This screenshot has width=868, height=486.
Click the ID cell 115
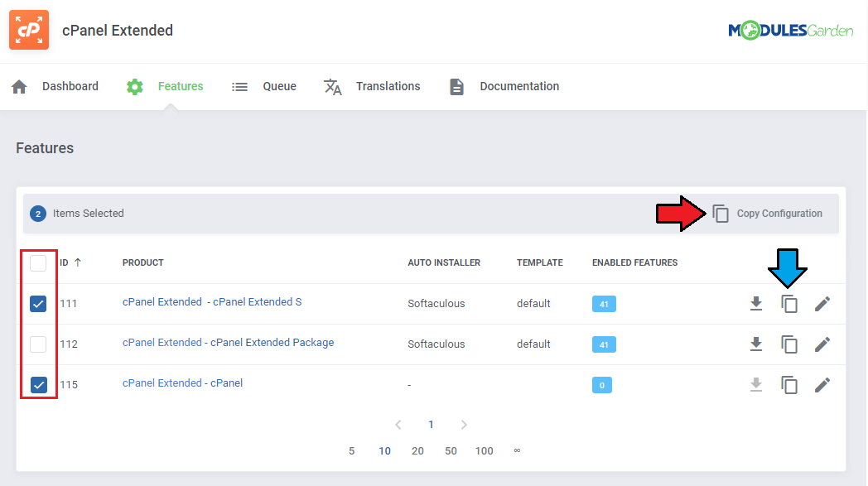tap(69, 385)
